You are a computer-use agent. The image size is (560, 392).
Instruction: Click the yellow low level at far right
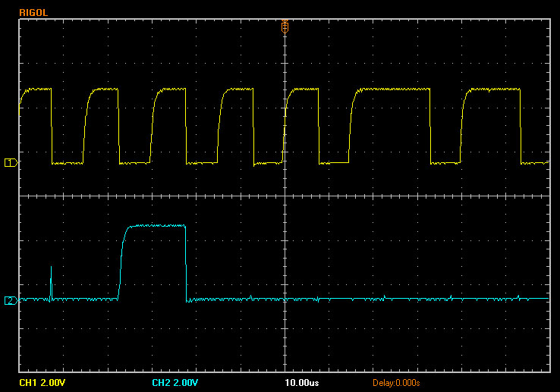pos(535,163)
